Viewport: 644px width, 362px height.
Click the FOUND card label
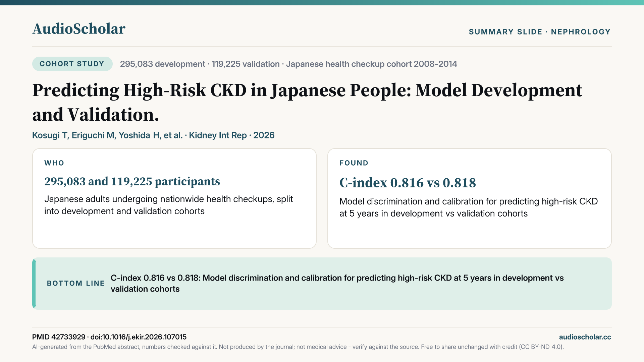(354, 163)
